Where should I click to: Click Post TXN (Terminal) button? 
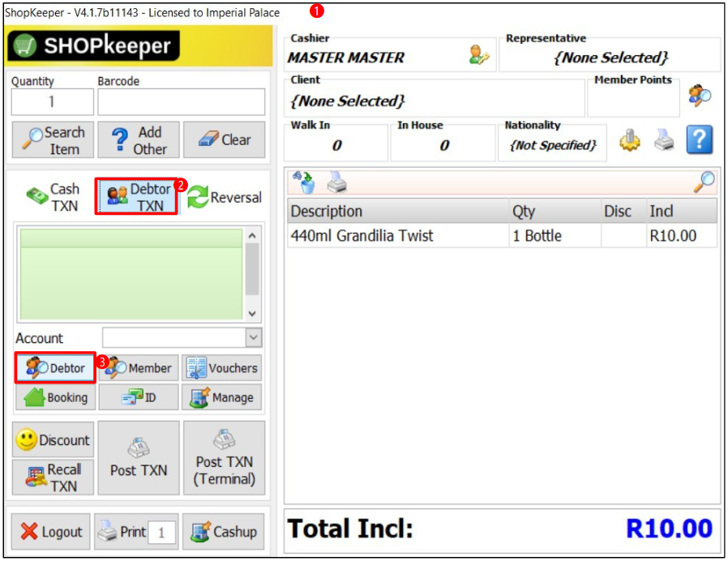(x=225, y=458)
